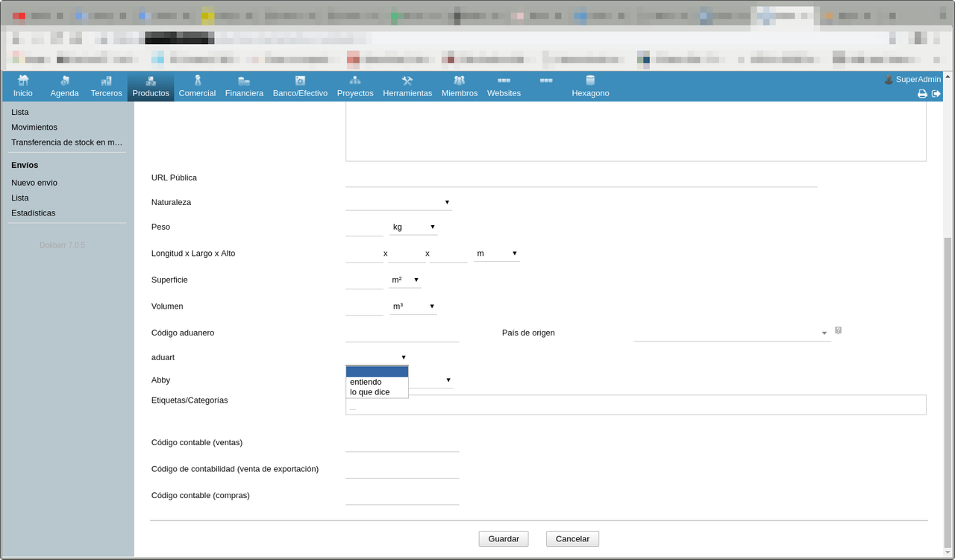Open the Financiera menu icon
The width and height of the screenshot is (955, 560).
tap(244, 81)
